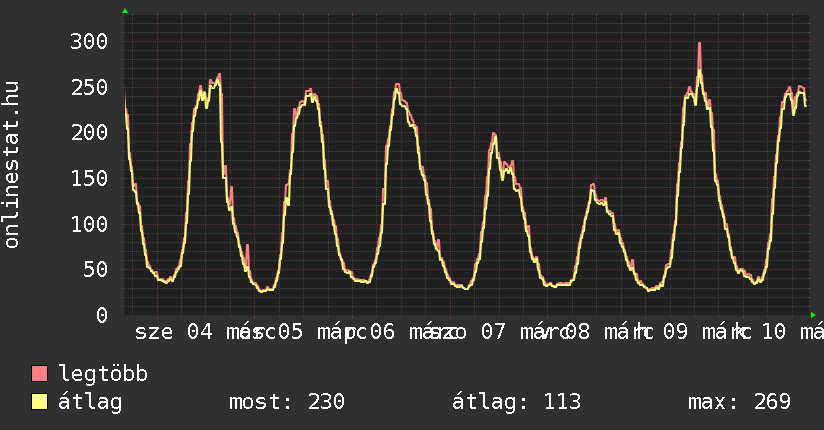Click the highest red peak near 300

[699, 45]
